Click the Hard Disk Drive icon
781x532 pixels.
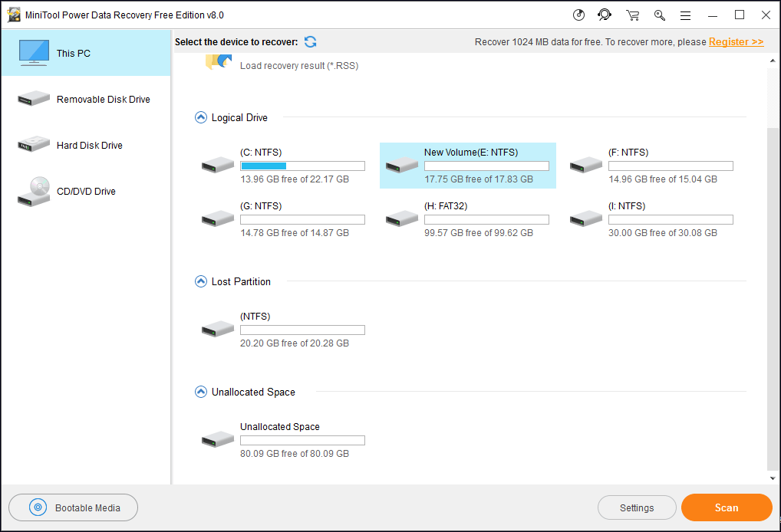(x=33, y=144)
